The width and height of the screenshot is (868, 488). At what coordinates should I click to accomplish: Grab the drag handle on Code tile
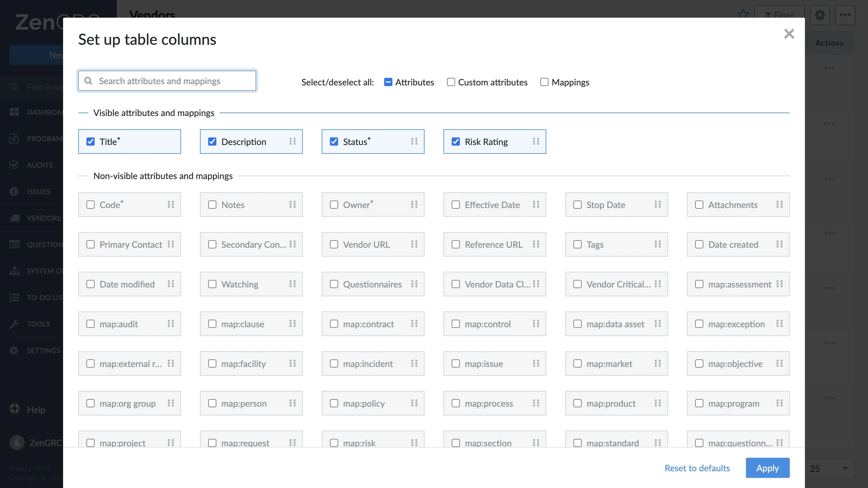pyautogui.click(x=171, y=204)
